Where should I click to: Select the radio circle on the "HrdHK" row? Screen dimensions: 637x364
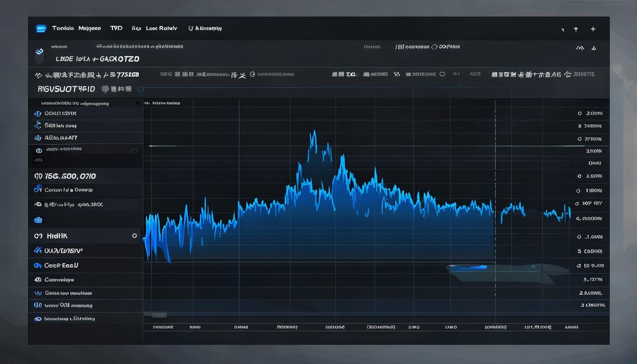coord(135,236)
